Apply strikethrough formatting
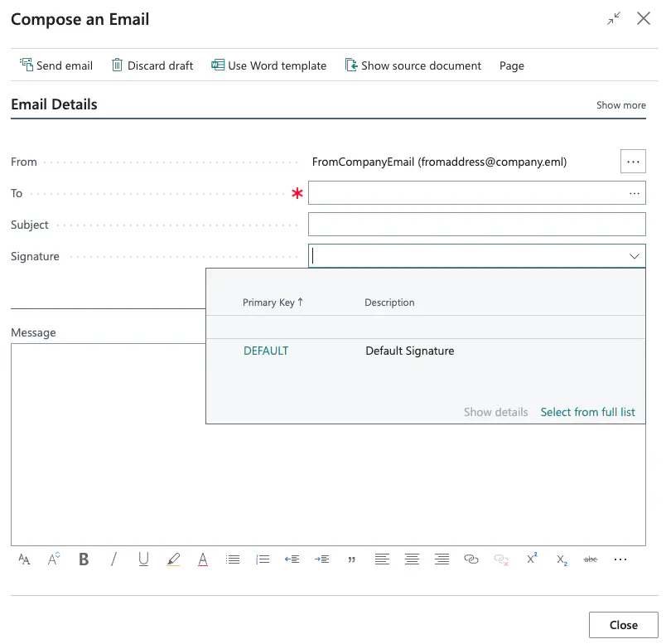Screen dimensions: 666x644 (591, 559)
